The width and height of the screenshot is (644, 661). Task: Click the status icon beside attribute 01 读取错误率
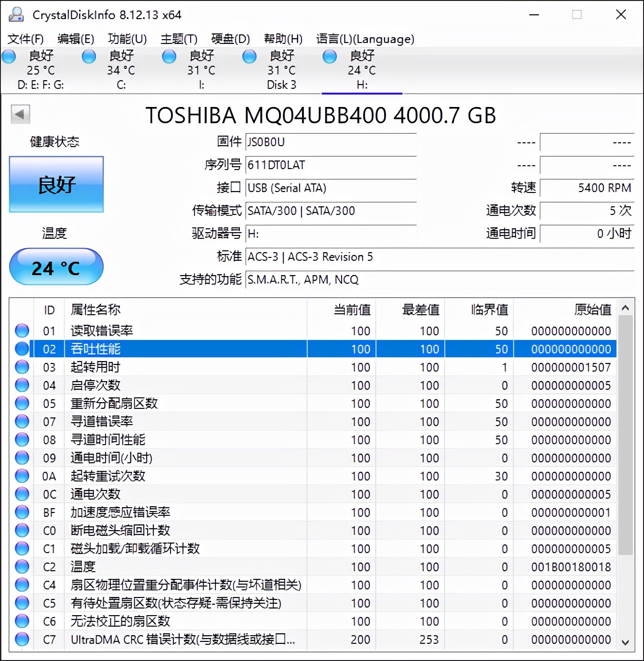[x=21, y=330]
